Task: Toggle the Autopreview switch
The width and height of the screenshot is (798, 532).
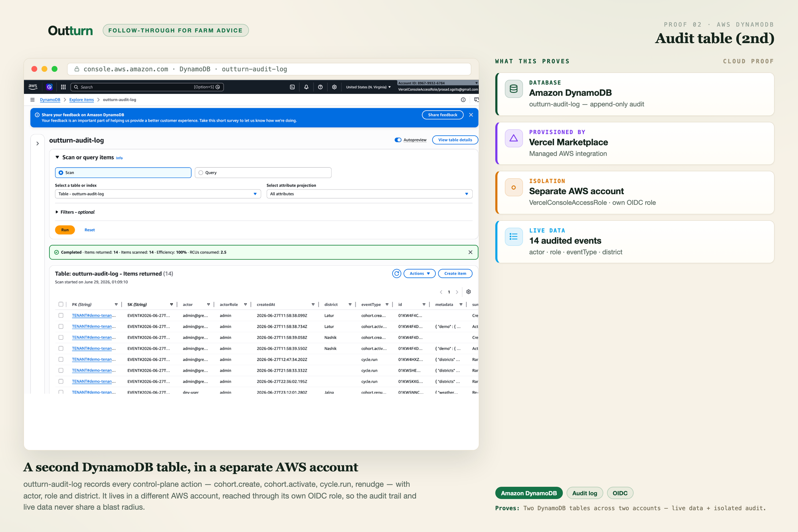Action: click(398, 140)
